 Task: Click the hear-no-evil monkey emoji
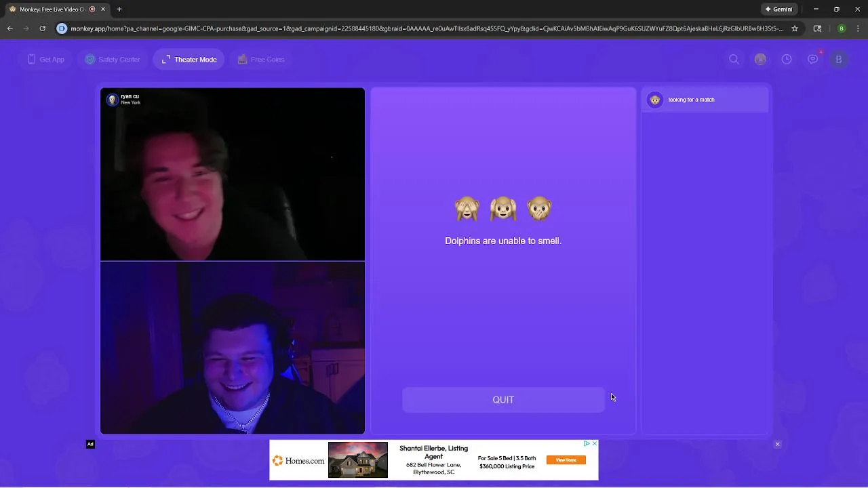click(x=503, y=209)
